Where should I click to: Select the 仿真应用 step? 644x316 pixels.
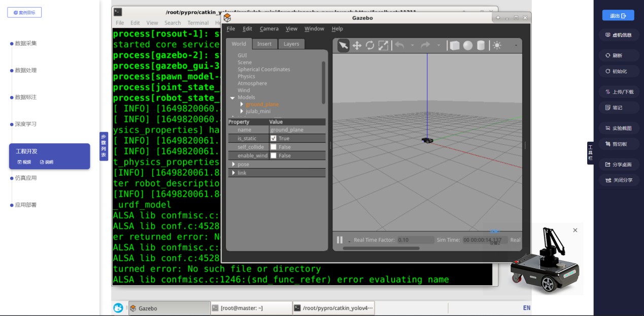click(x=26, y=178)
